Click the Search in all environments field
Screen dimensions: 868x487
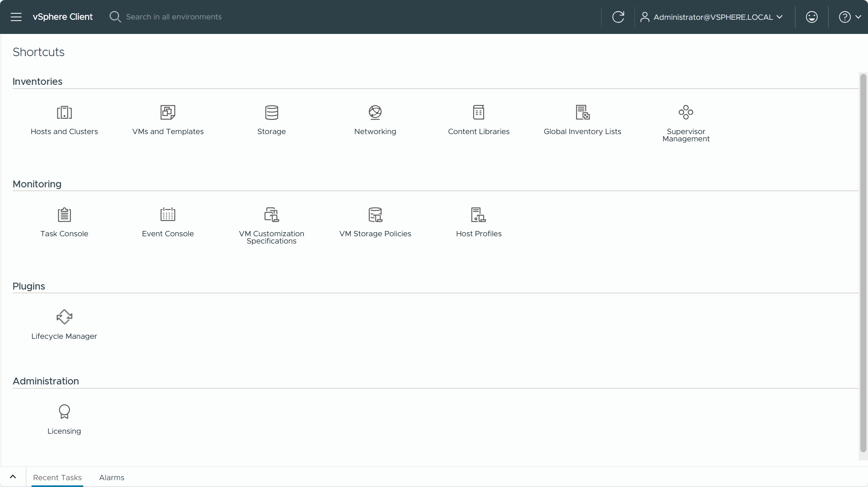pyautogui.click(x=174, y=17)
